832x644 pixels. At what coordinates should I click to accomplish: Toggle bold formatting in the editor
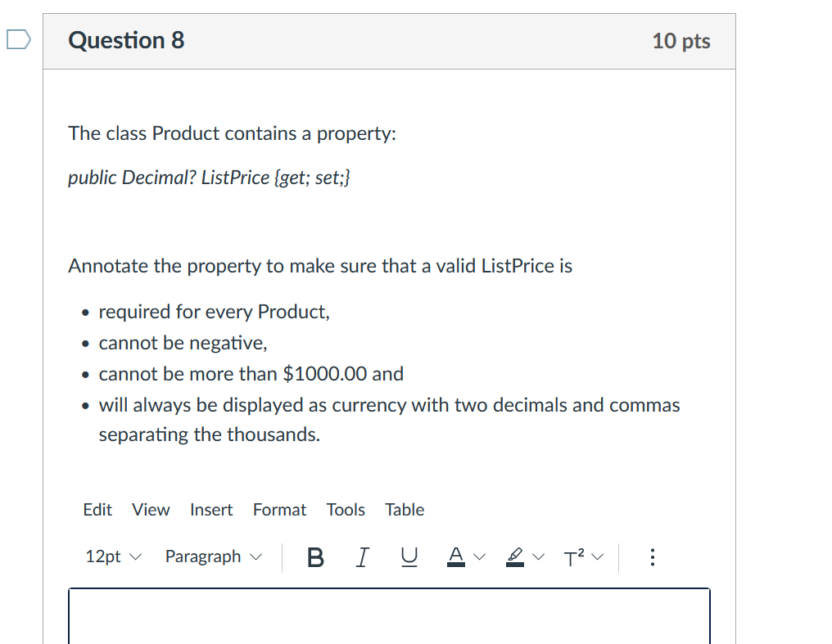tap(315, 557)
